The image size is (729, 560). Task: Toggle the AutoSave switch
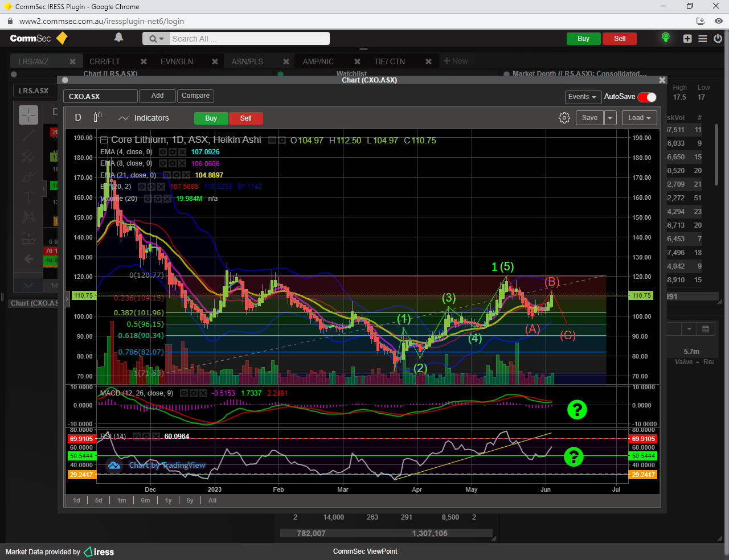(647, 97)
